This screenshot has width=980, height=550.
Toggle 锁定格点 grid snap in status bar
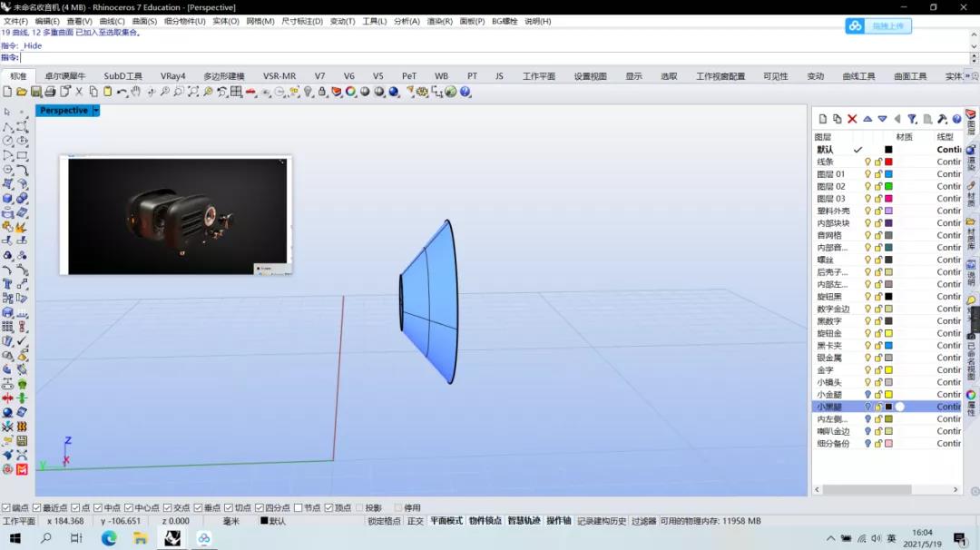(384, 521)
